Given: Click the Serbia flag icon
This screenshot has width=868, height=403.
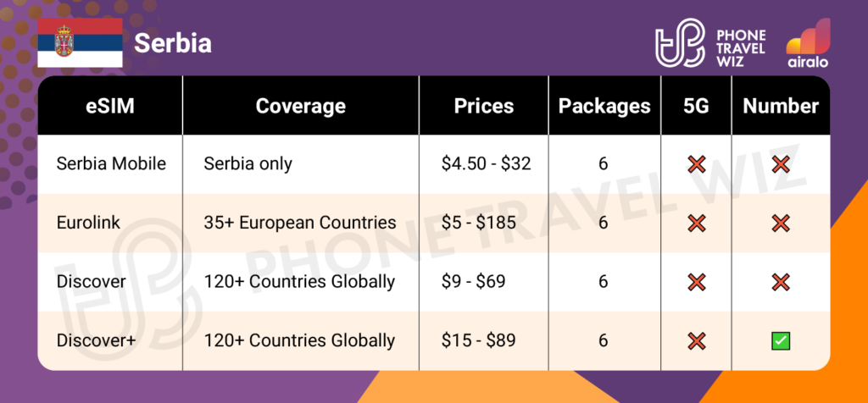Looking at the screenshot, I should pos(79,41).
